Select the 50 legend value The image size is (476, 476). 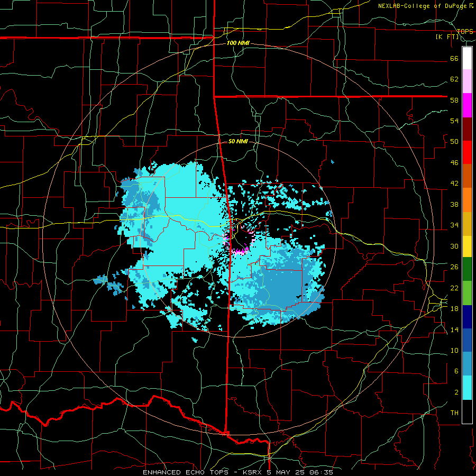[x=454, y=141]
